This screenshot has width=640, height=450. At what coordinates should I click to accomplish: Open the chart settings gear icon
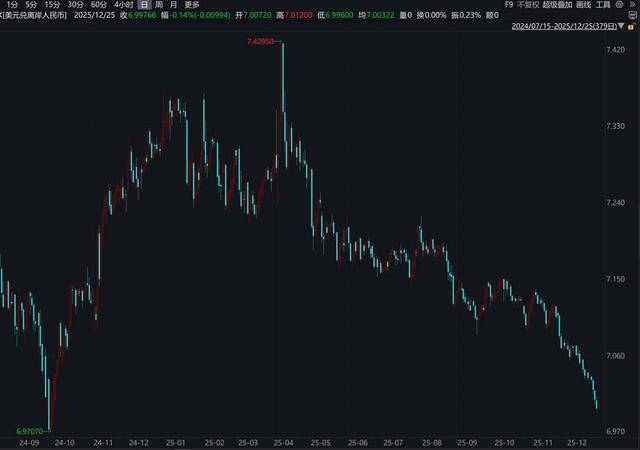(x=619, y=5)
